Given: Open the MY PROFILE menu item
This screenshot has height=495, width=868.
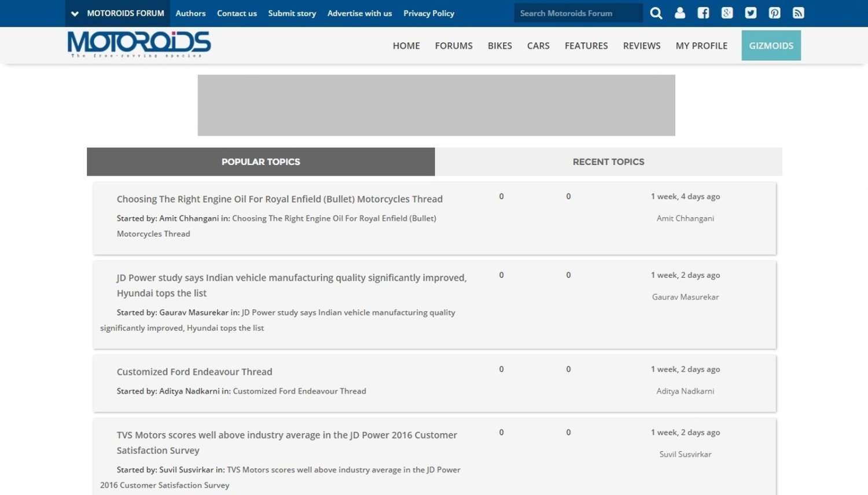Looking at the screenshot, I should pos(701,46).
